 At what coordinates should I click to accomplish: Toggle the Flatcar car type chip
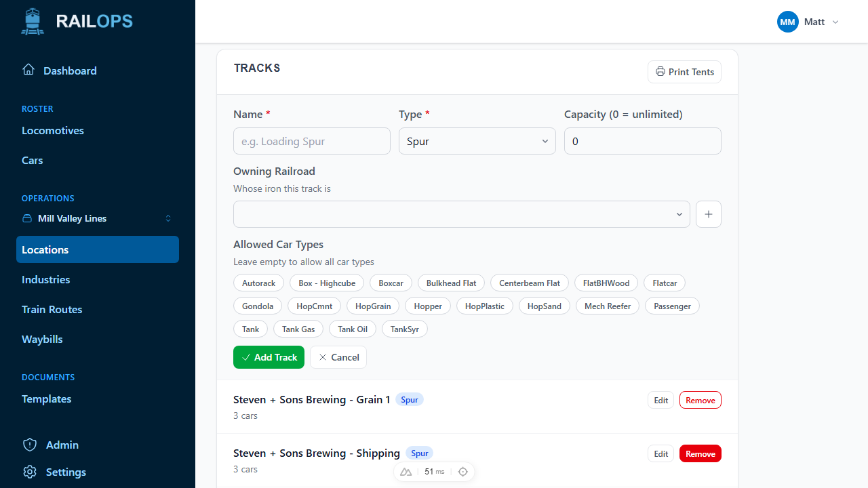point(665,283)
